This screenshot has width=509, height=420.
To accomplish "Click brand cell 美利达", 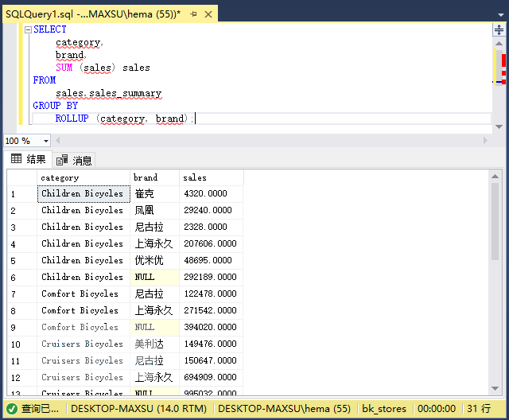I will pos(154,344).
